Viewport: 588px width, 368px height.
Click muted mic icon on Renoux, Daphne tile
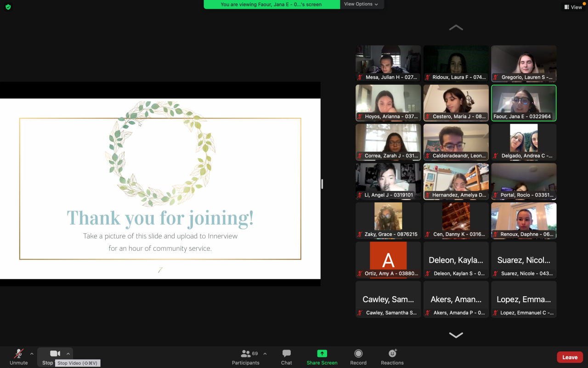pyautogui.click(x=496, y=235)
